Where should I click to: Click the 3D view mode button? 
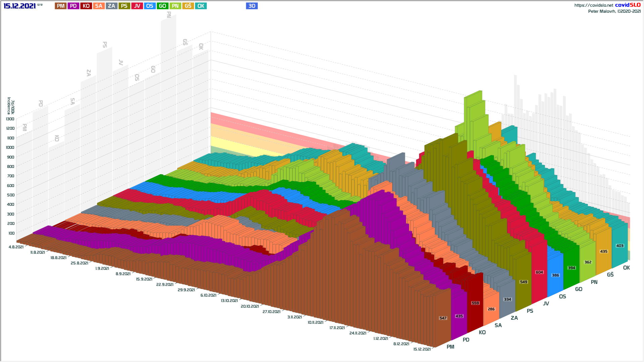252,6
